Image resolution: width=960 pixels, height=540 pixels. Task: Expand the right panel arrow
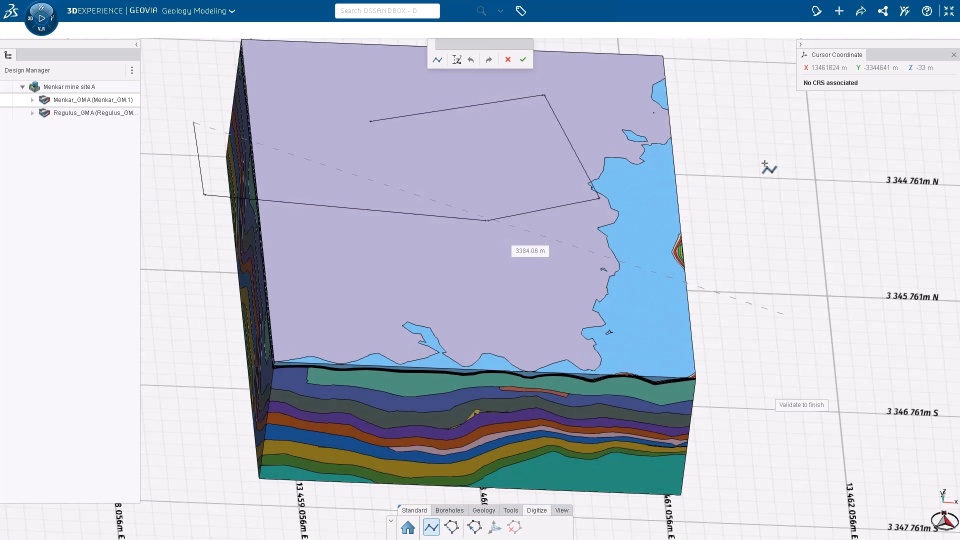pos(800,44)
